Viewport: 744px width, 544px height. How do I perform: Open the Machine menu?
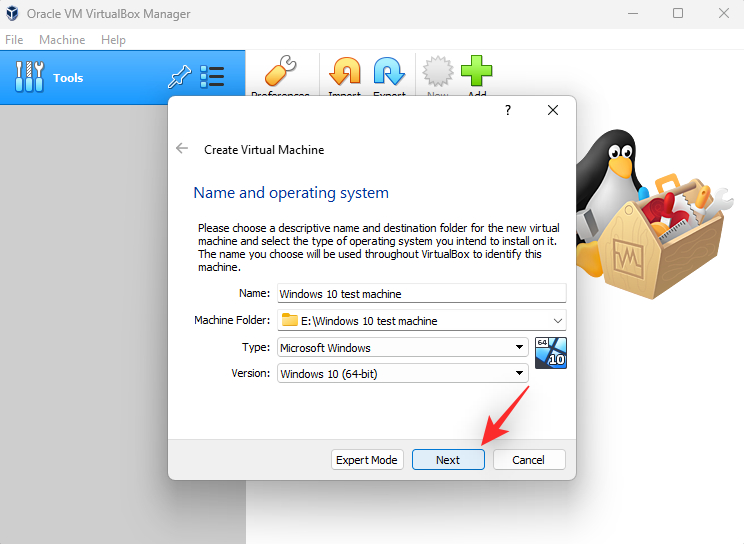62,40
